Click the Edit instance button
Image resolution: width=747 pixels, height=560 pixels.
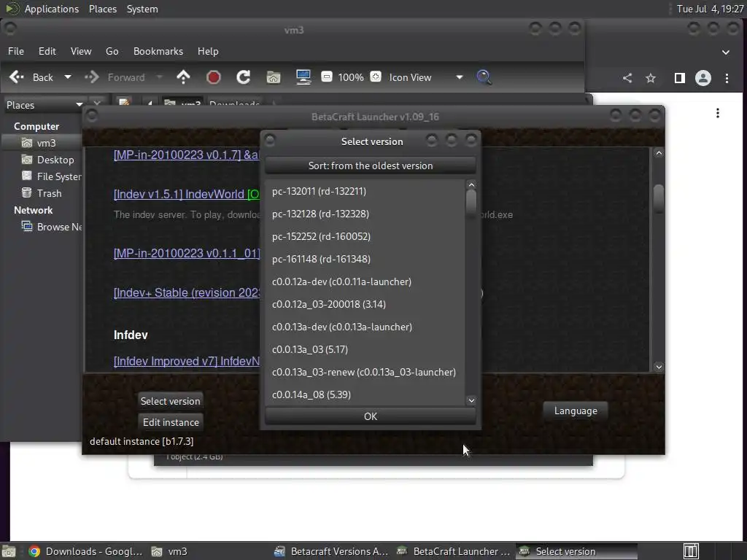point(171,422)
